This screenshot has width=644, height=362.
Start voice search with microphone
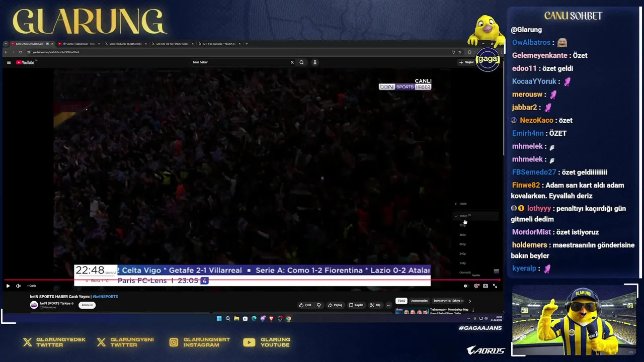(315, 62)
